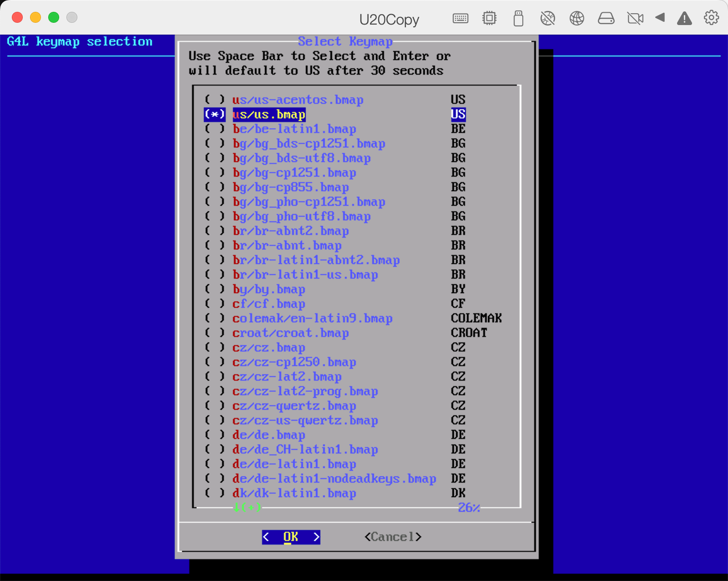Viewport: 728px width, 581px height.
Task: Open the settings gear icon
Action: point(711,18)
